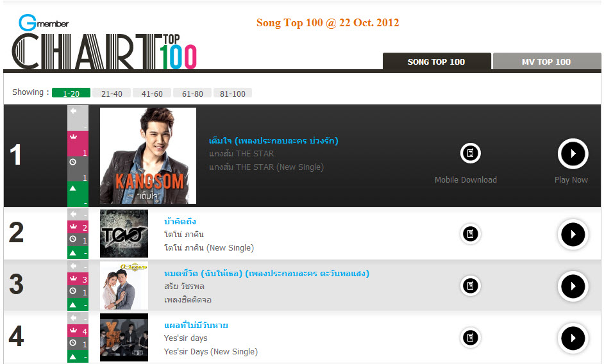The width and height of the screenshot is (604, 364).
Task: Select the SONG TOP 100 tab
Action: pyautogui.click(x=437, y=62)
